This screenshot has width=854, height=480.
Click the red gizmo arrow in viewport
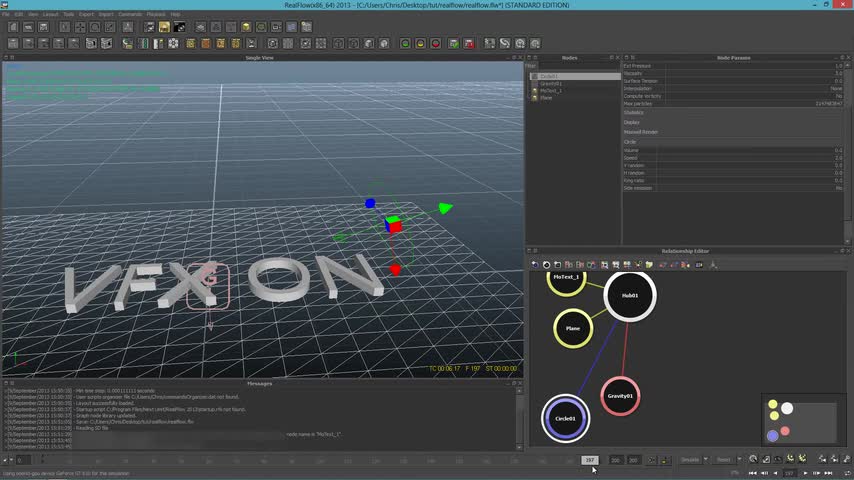tap(395, 270)
